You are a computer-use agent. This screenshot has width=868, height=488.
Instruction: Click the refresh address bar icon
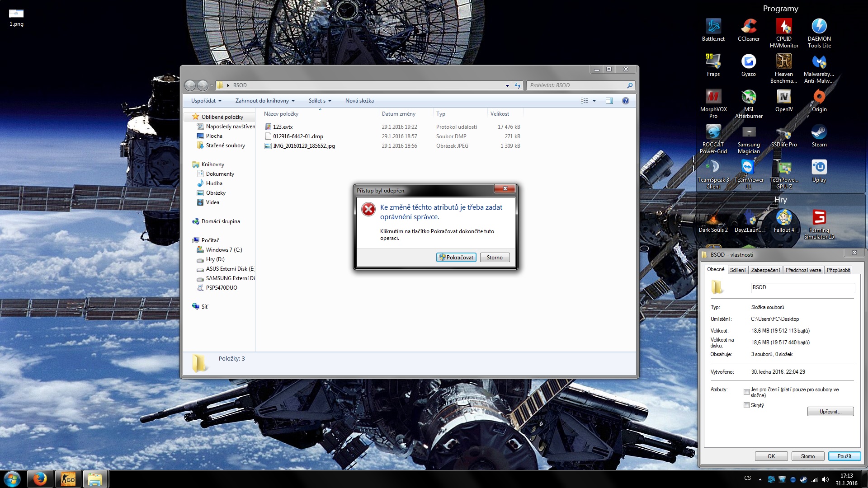(518, 85)
